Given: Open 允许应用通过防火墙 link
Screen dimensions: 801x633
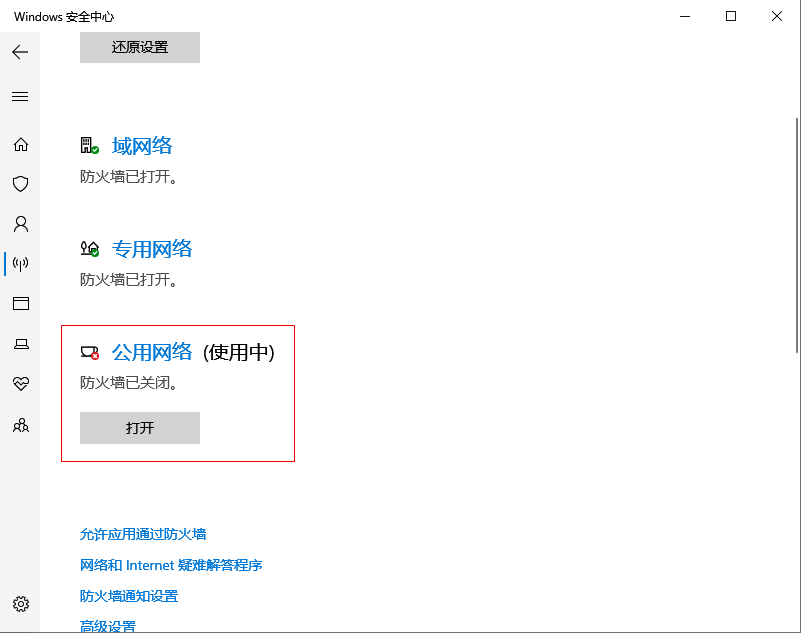Looking at the screenshot, I should (143, 534).
